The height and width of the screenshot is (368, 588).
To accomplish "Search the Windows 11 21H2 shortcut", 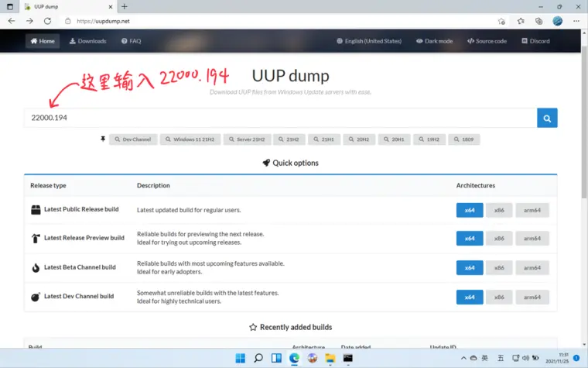I will tap(190, 139).
